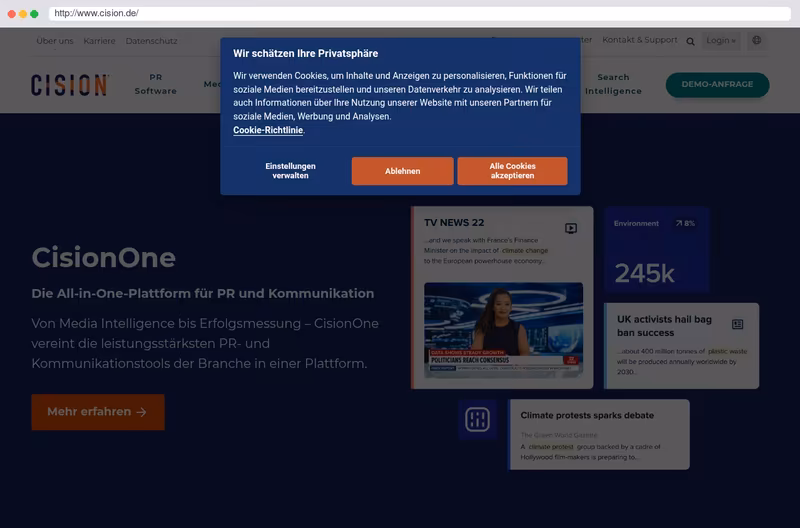
Task: Click the macOS yellow window dot
Action: pos(23,14)
